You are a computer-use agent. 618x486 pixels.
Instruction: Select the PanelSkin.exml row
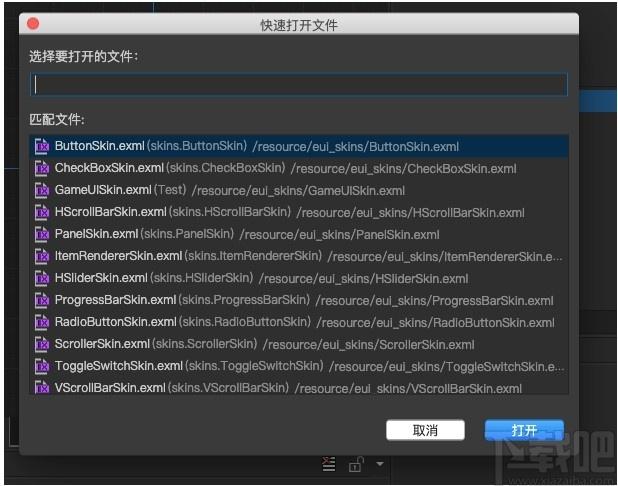point(299,235)
